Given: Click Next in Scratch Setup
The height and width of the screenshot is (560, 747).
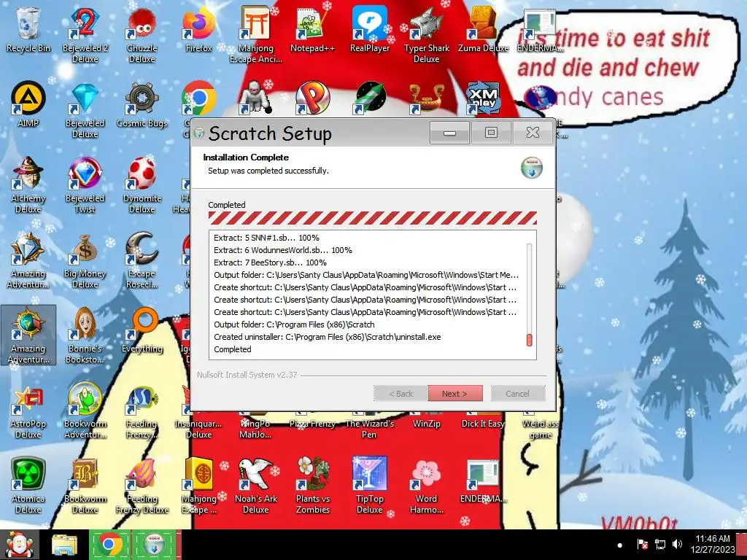Looking at the screenshot, I should coord(455,393).
